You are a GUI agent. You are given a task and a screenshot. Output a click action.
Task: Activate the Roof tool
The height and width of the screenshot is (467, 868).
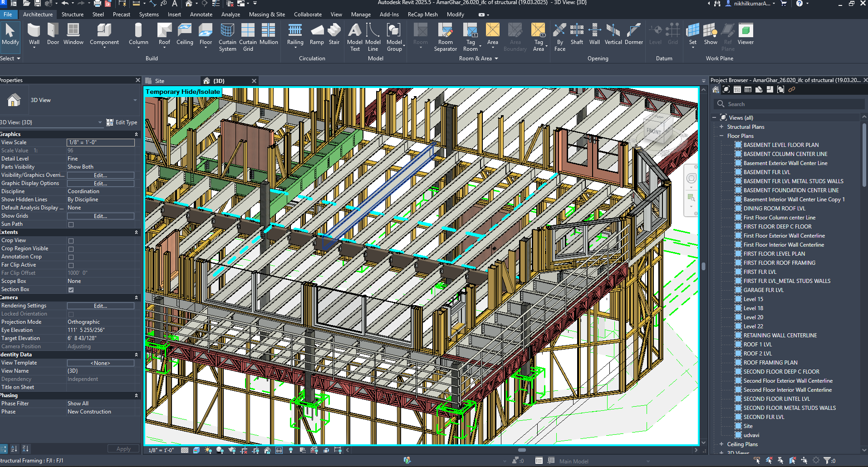[x=164, y=34]
